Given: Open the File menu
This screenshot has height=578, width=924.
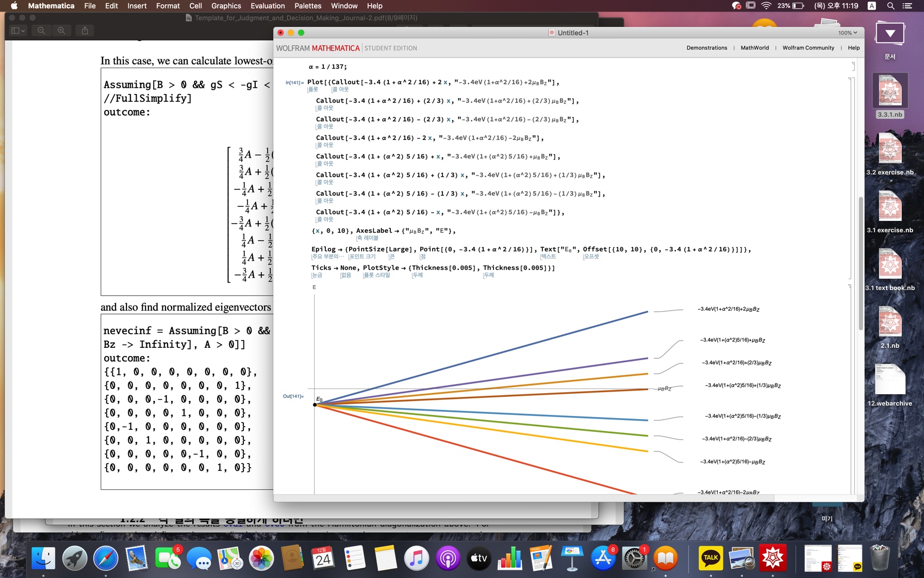Looking at the screenshot, I should [90, 6].
